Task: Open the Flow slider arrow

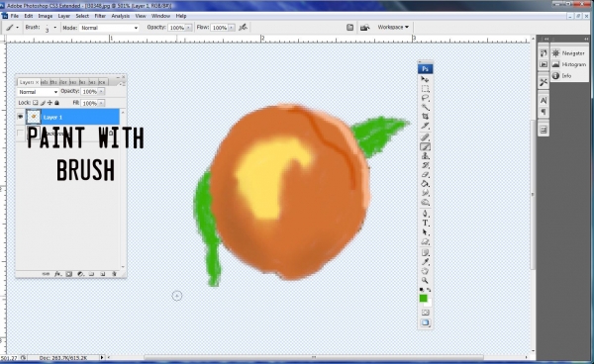Action: pyautogui.click(x=231, y=28)
